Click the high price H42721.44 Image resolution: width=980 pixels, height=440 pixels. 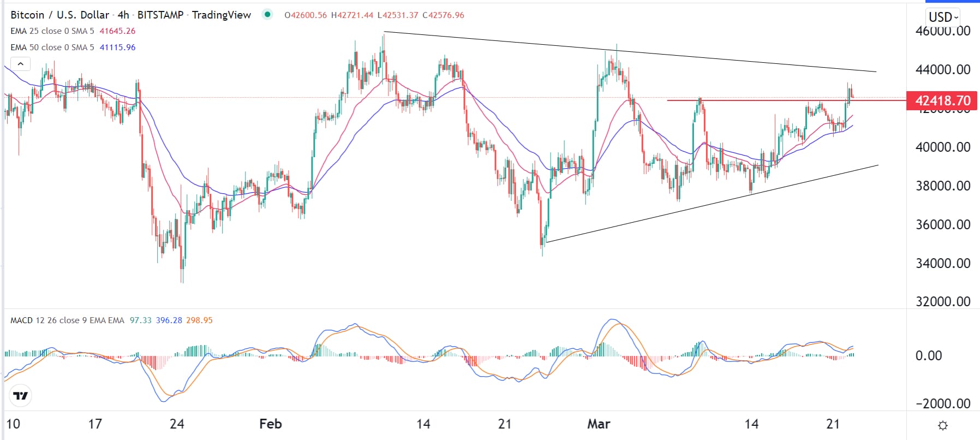click(x=352, y=15)
